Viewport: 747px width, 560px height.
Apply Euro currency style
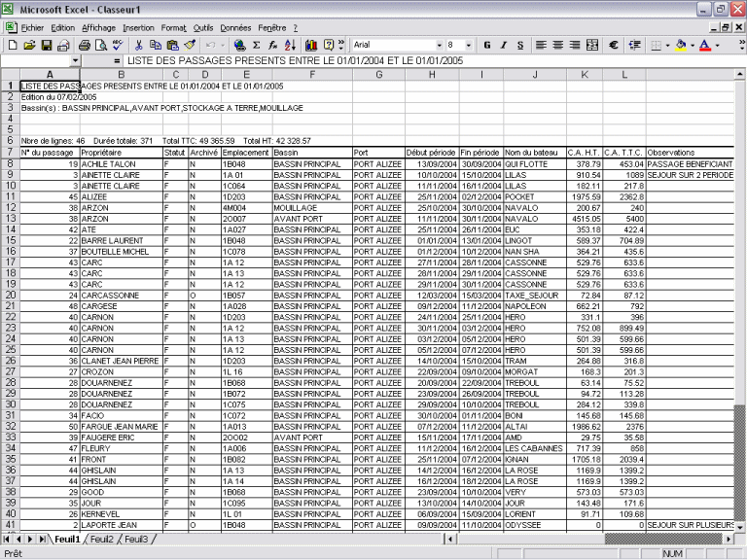coord(614,46)
